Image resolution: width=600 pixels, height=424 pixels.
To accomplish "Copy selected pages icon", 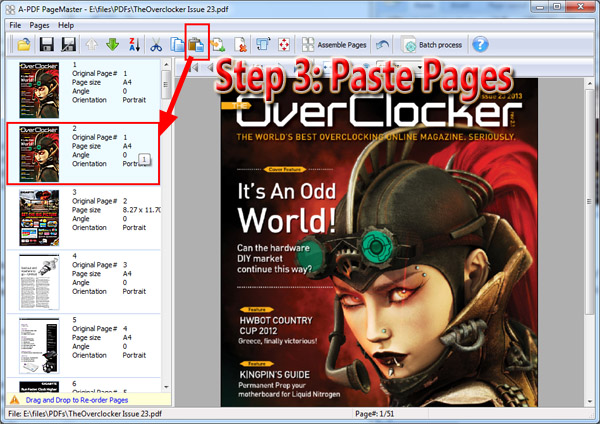I will tap(177, 45).
